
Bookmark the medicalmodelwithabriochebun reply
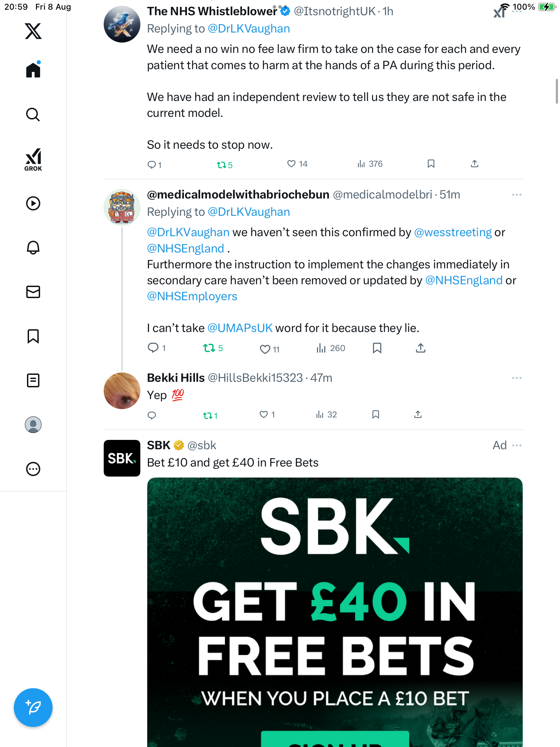[x=377, y=348]
